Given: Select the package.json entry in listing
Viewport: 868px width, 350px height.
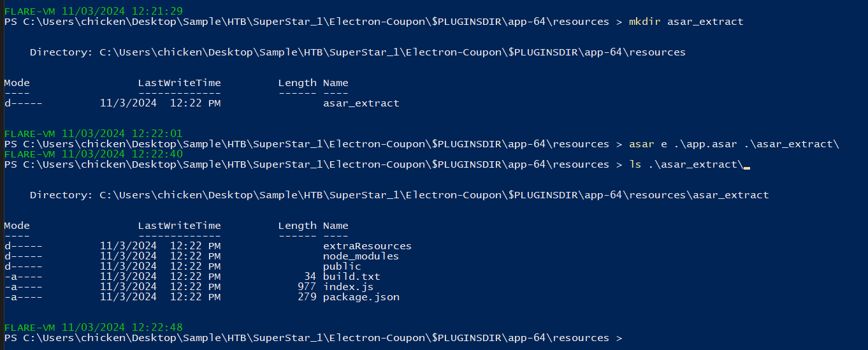Looking at the screenshot, I should (361, 297).
